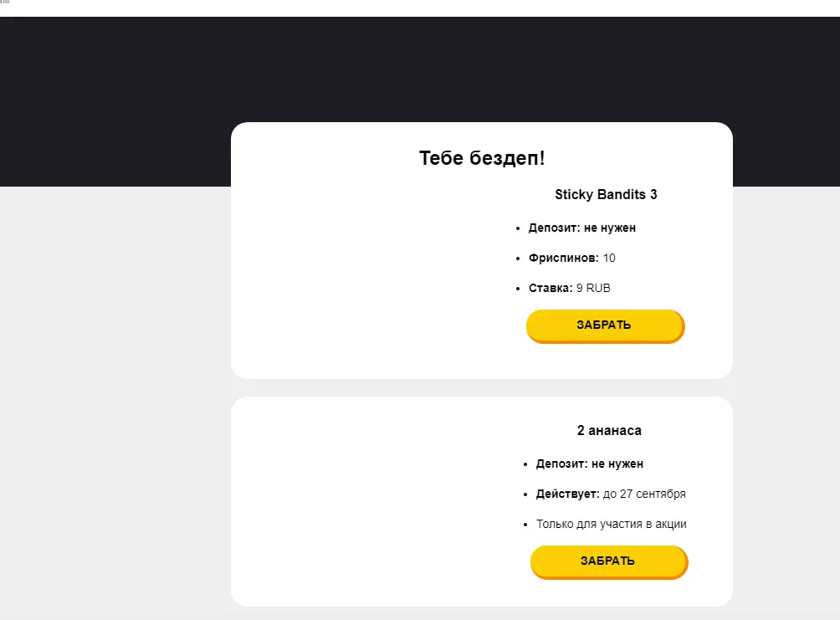840x620 pixels.
Task: Select the 'Ставка:' label
Action: point(551,288)
